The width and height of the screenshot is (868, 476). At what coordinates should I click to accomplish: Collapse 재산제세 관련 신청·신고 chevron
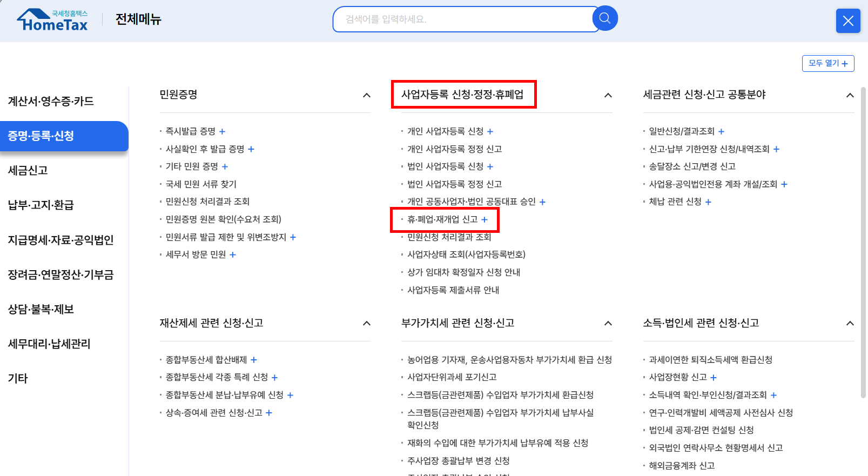(367, 323)
